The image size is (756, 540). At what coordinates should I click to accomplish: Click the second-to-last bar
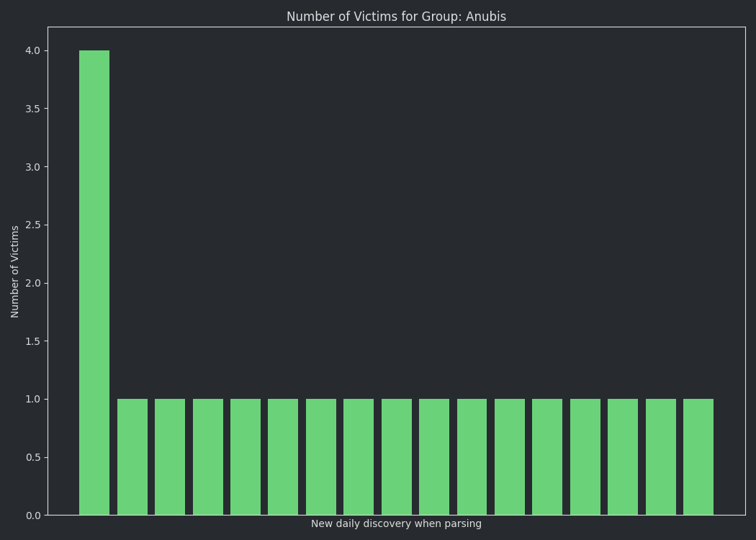tap(661, 456)
